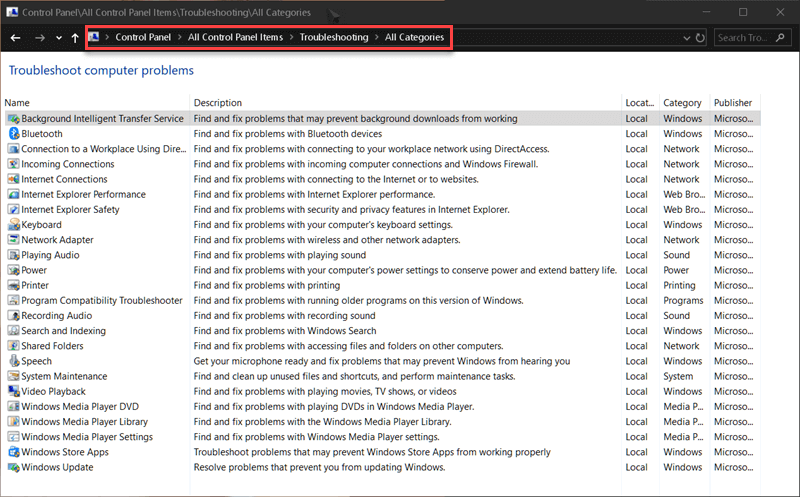Click the Internet Explorer Performance icon
800x497 pixels.
click(14, 194)
